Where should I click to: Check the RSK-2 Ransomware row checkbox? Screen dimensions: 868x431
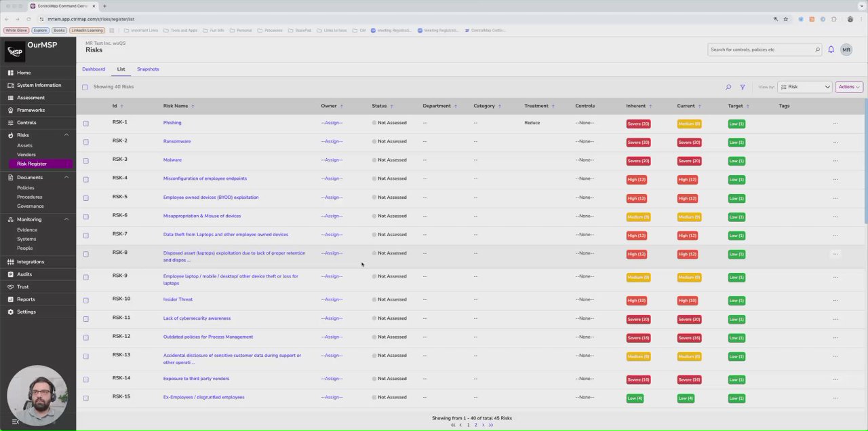click(x=85, y=142)
